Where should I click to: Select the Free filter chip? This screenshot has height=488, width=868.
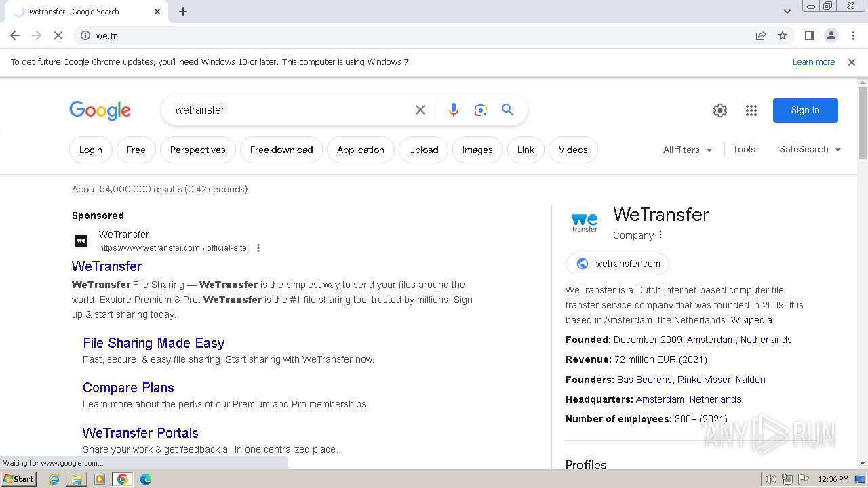136,150
